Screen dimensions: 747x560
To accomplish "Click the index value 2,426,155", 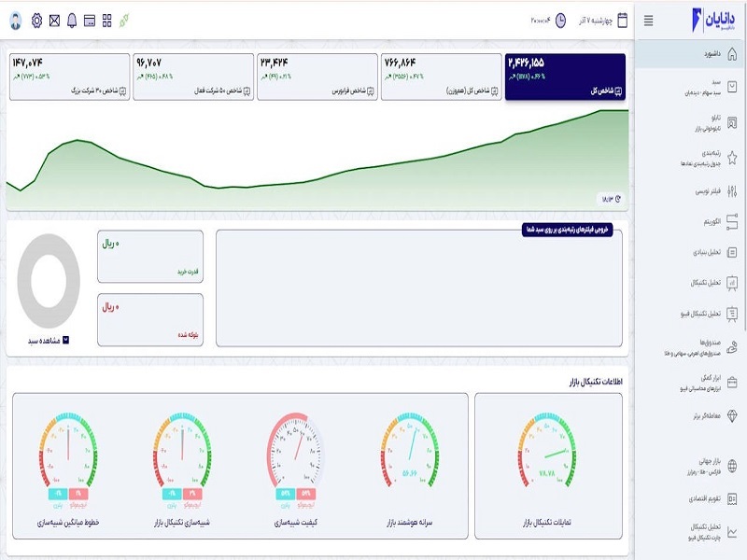I will [526, 63].
